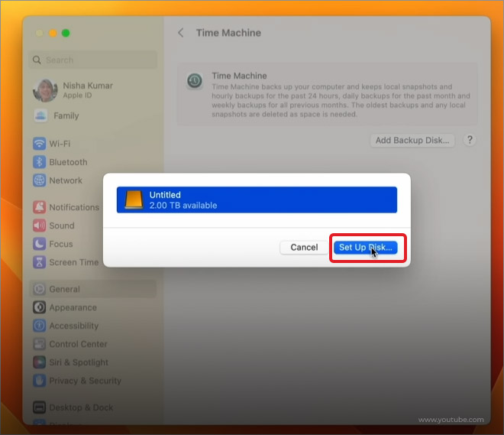The height and width of the screenshot is (435, 504).
Task: Open Time Machine help question mark
Action: click(470, 140)
